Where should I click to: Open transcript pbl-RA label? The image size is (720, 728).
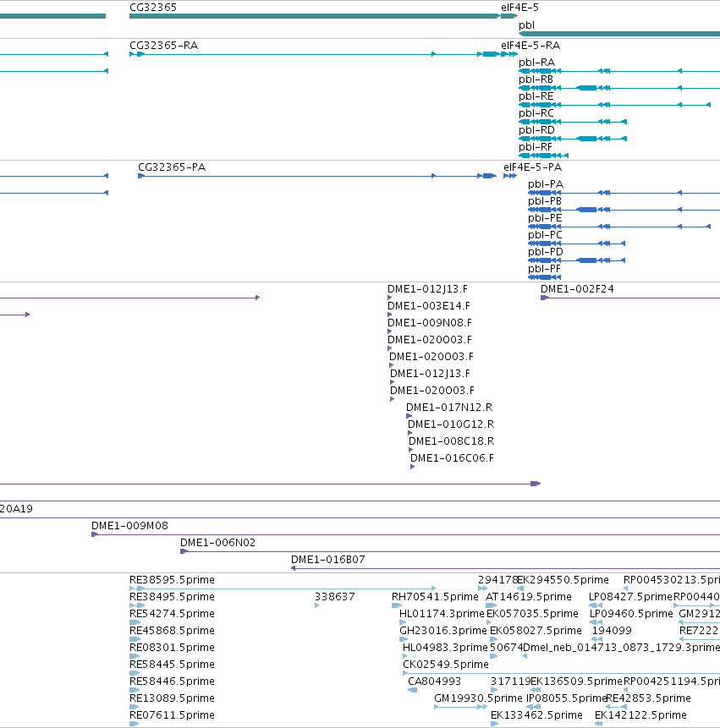pos(536,63)
